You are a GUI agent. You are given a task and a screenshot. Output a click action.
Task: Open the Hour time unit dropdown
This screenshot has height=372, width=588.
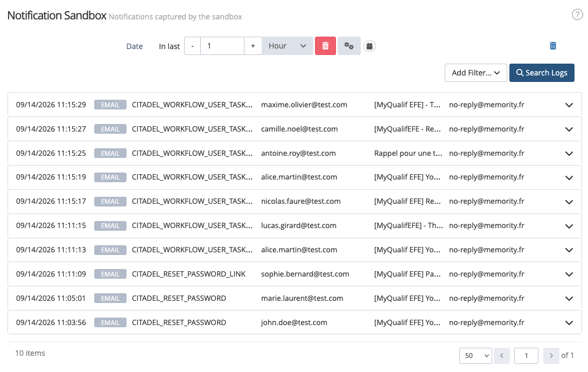tap(287, 46)
